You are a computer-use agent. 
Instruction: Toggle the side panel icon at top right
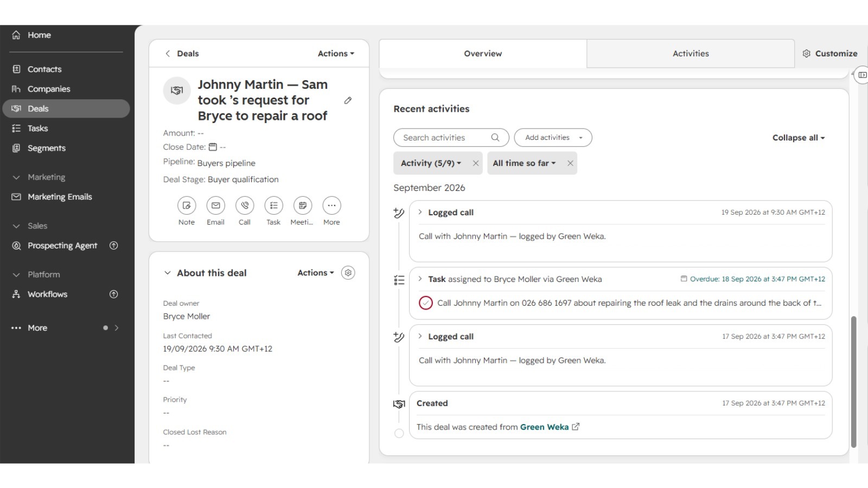click(x=862, y=75)
